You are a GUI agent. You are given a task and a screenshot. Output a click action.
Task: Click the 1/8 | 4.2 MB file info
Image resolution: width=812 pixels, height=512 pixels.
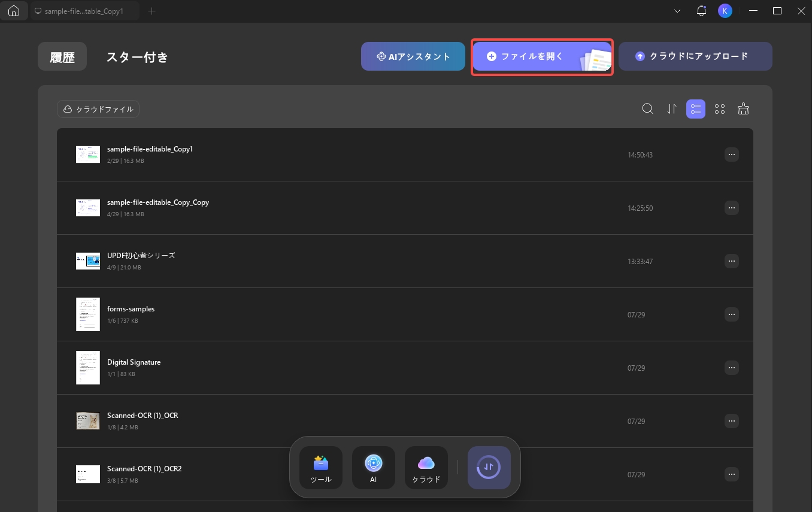(x=122, y=428)
